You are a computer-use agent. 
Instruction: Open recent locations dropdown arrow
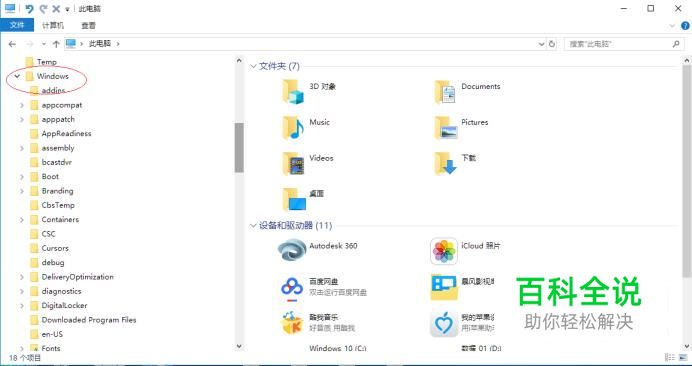tap(43, 44)
